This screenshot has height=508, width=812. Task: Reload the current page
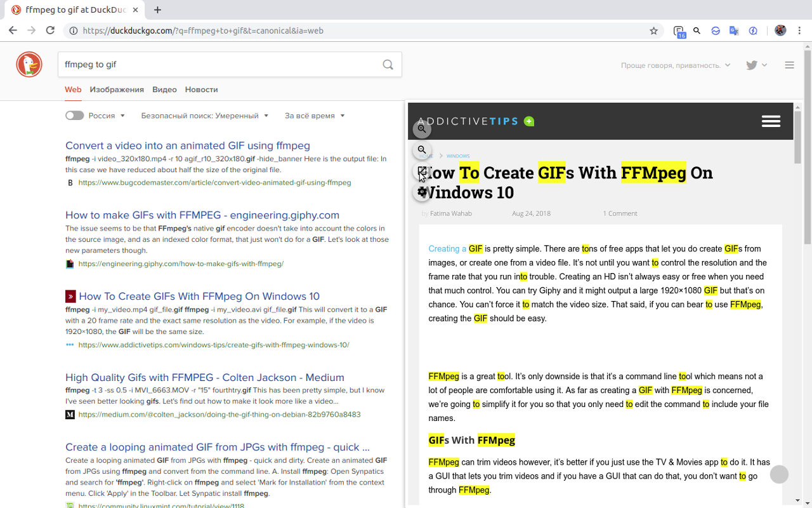pos(50,30)
